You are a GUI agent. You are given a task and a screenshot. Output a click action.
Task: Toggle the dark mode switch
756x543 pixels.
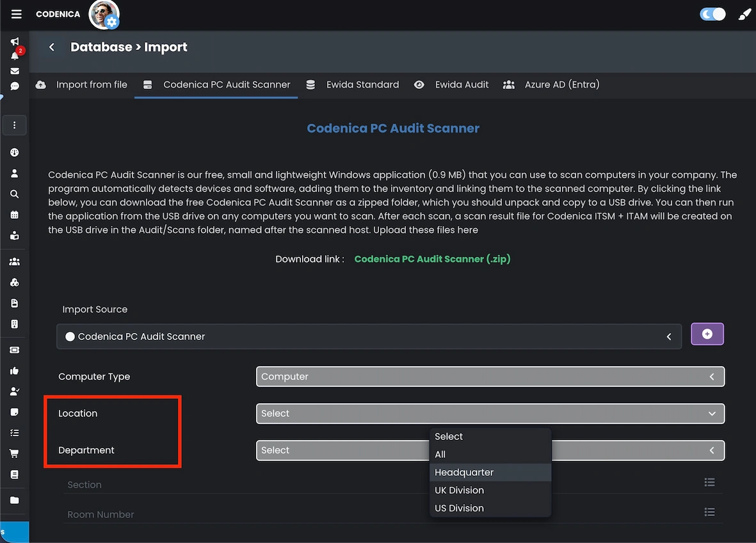712,13
